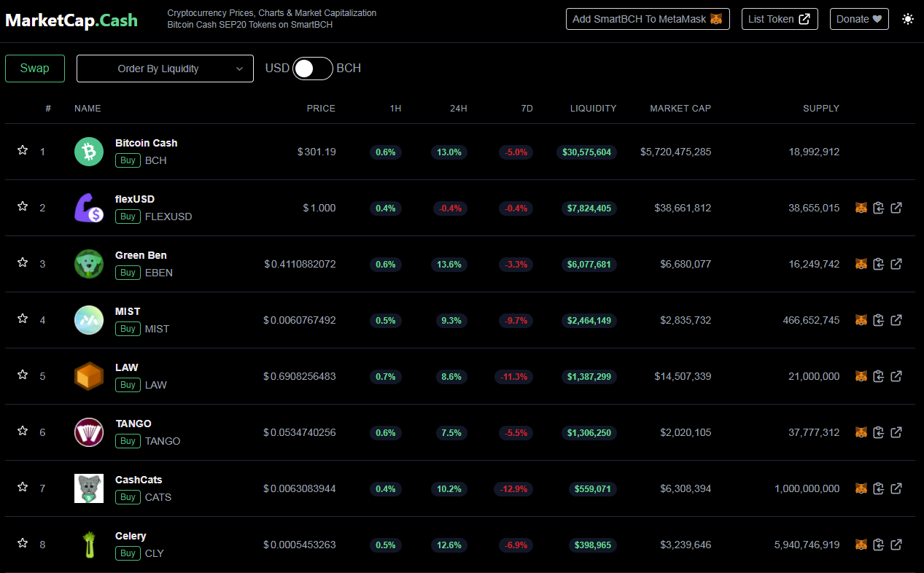Click the TANGO token logo

click(89, 432)
